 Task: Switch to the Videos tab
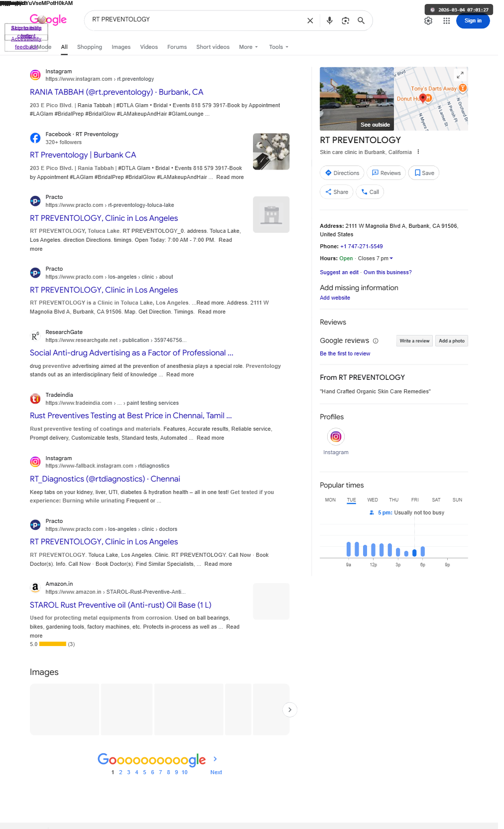coord(149,47)
